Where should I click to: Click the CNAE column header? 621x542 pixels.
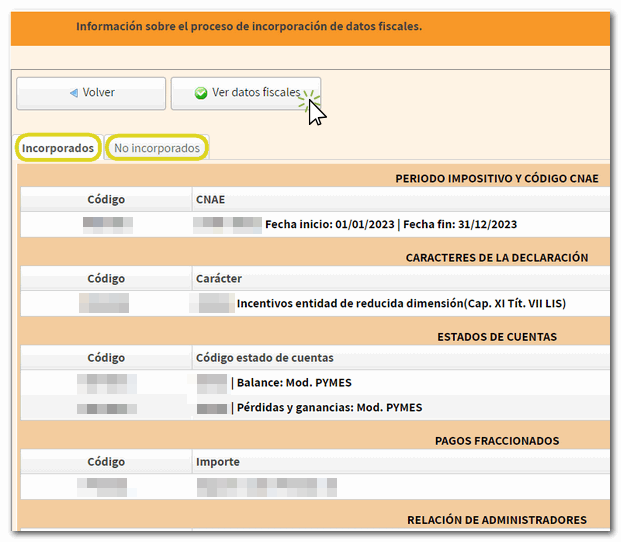pyautogui.click(x=211, y=199)
